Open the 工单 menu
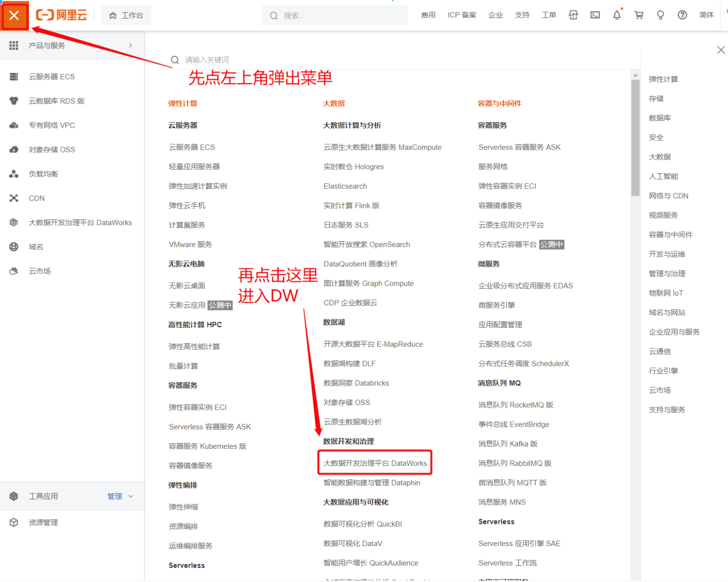Image resolution: width=728 pixels, height=582 pixels. click(549, 15)
